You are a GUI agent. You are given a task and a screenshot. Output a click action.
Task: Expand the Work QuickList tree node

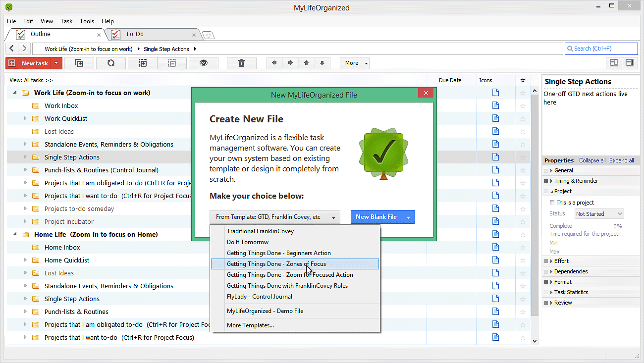(x=25, y=118)
